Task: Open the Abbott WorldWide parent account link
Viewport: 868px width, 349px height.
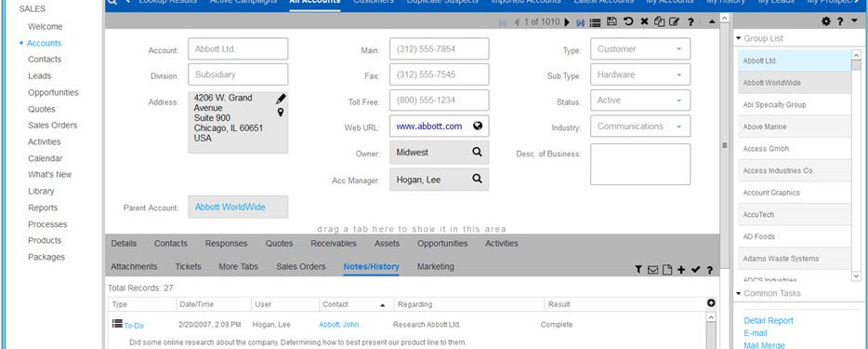Action: coord(230,207)
